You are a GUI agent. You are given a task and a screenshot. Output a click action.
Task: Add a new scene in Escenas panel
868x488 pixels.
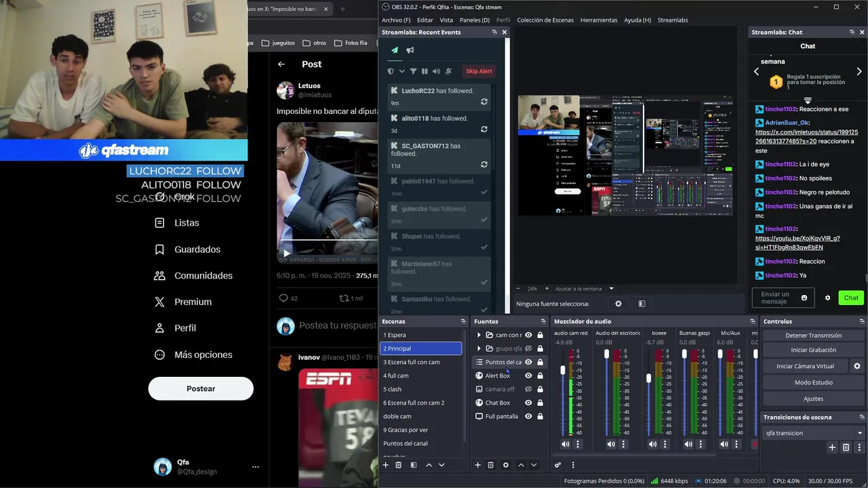(386, 465)
